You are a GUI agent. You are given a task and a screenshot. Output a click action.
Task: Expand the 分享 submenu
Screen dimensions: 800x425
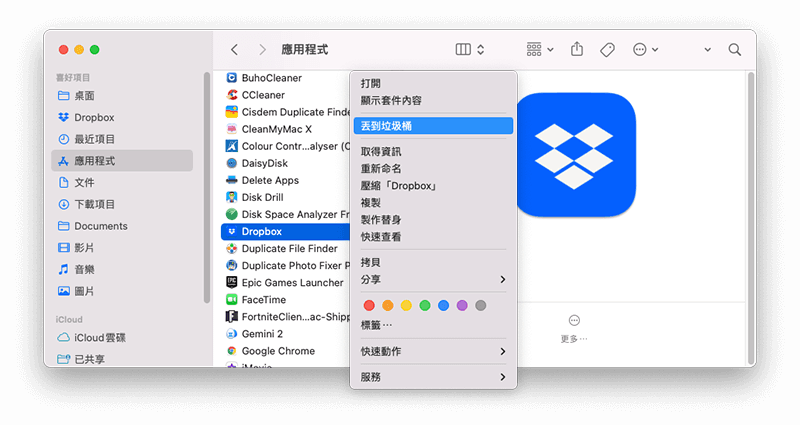(x=433, y=280)
